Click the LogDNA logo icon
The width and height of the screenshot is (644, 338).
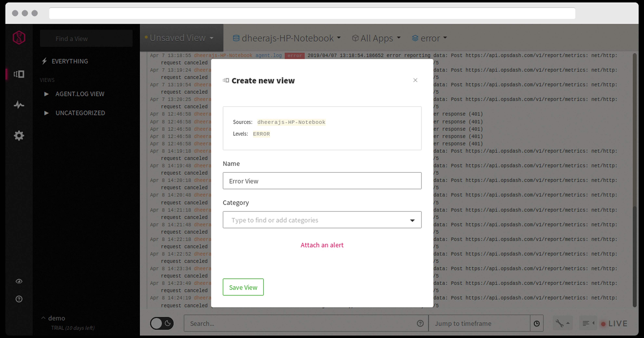pyautogui.click(x=19, y=38)
